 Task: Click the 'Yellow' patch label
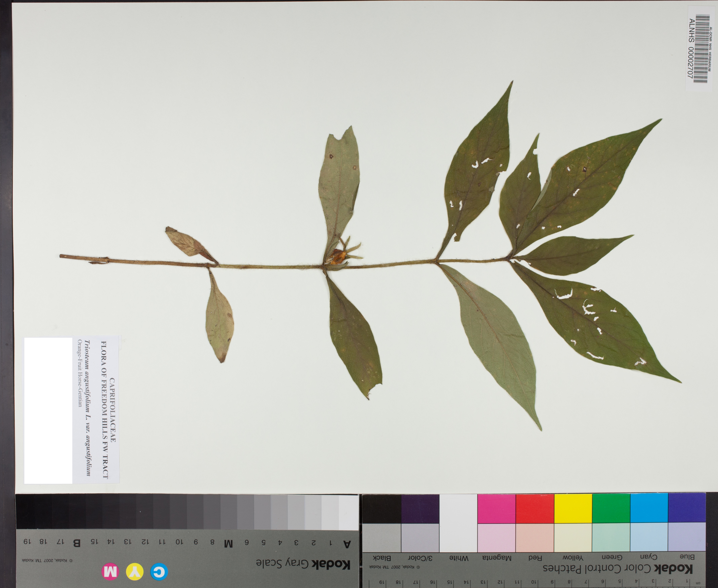tap(573, 557)
